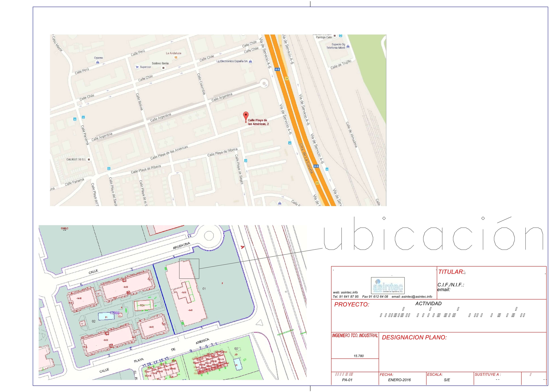Click the exit 24 marker below the upper A-6 shield

[x=287, y=78]
